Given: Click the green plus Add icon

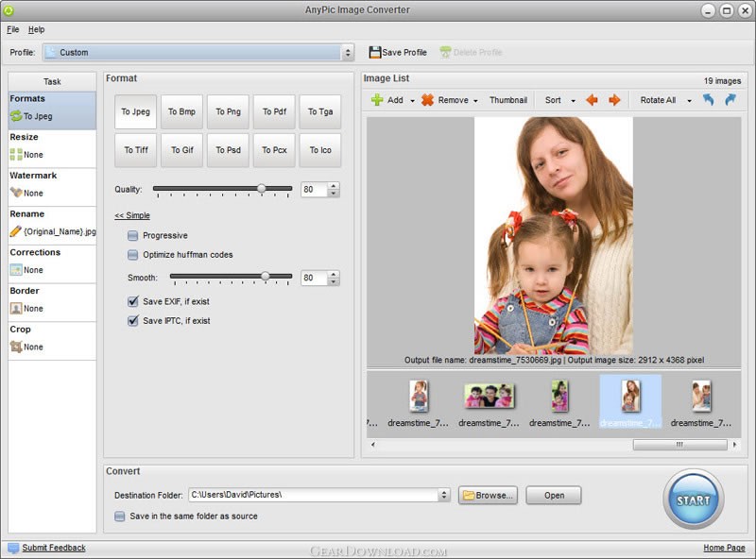Looking at the screenshot, I should point(376,100).
